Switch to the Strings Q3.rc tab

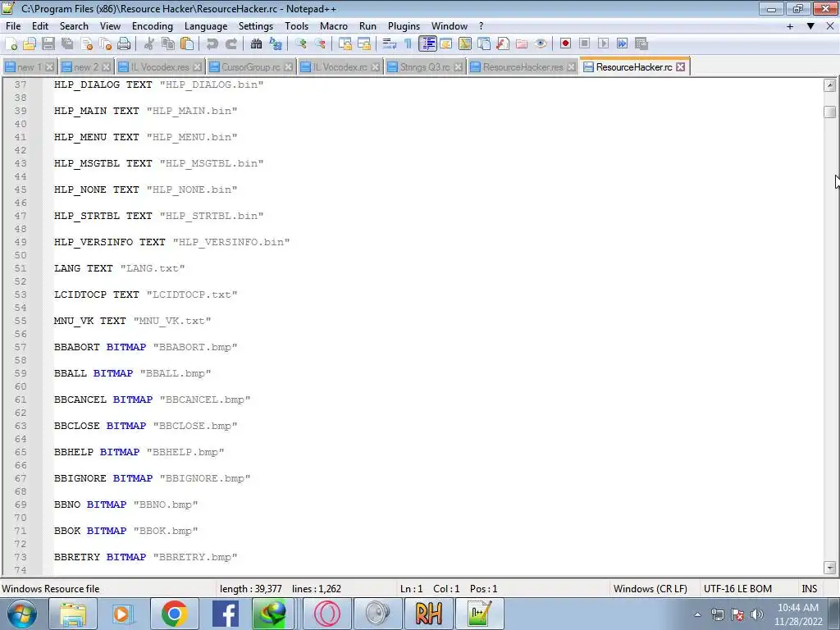(x=425, y=67)
